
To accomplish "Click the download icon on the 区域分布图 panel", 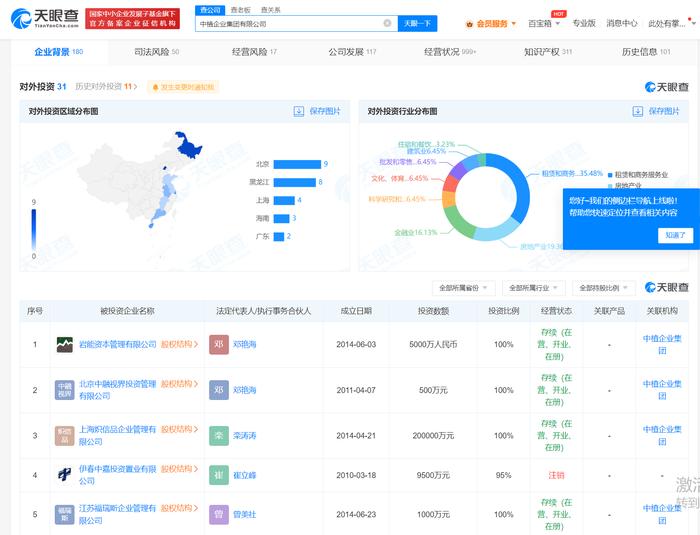I will 299,111.
